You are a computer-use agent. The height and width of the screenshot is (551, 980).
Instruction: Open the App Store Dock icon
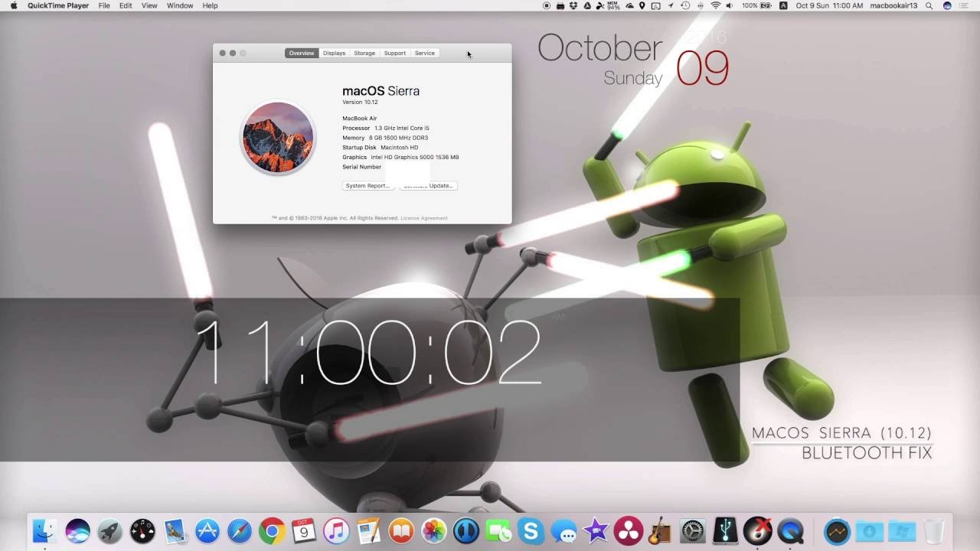207,531
